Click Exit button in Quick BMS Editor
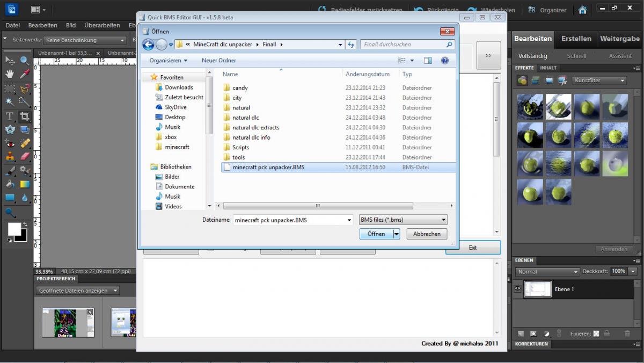The height and width of the screenshot is (363, 644). click(x=473, y=248)
